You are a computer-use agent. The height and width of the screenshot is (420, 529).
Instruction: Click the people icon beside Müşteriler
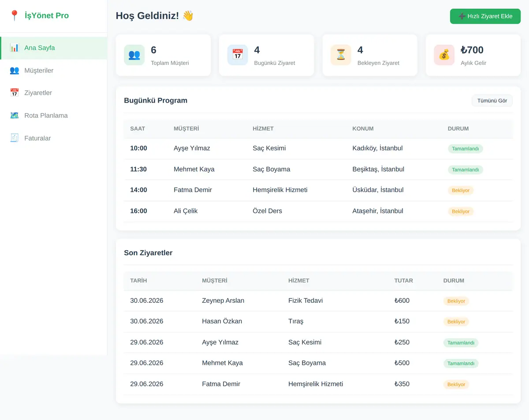[15, 71]
